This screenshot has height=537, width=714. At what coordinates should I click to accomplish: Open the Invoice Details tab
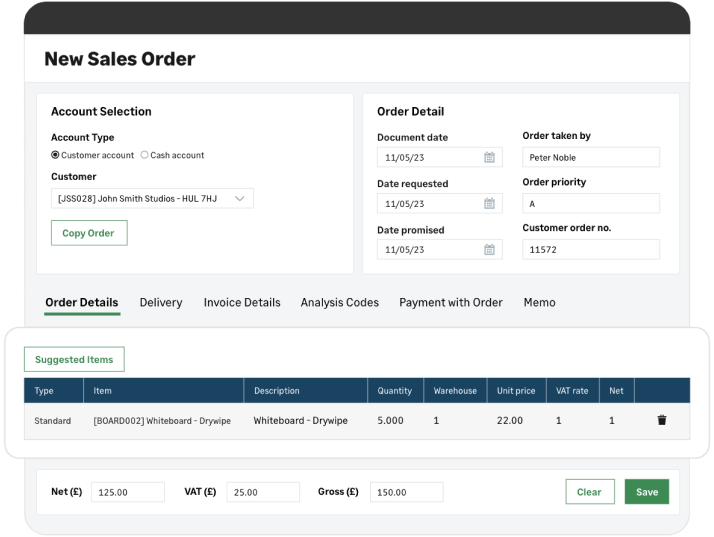(x=242, y=302)
